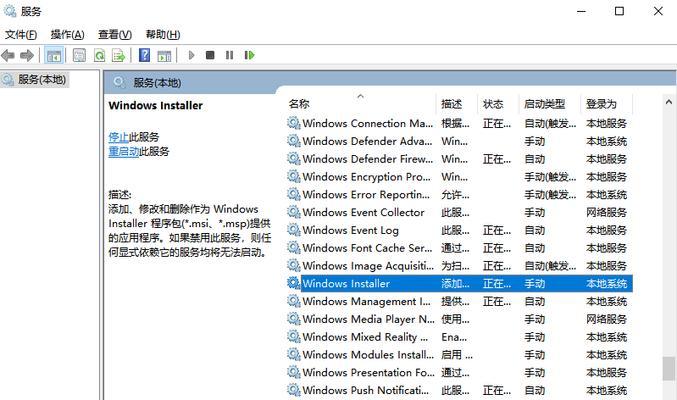677x400 pixels.
Task: Select the Windows Event Collector service name
Action: (x=364, y=213)
